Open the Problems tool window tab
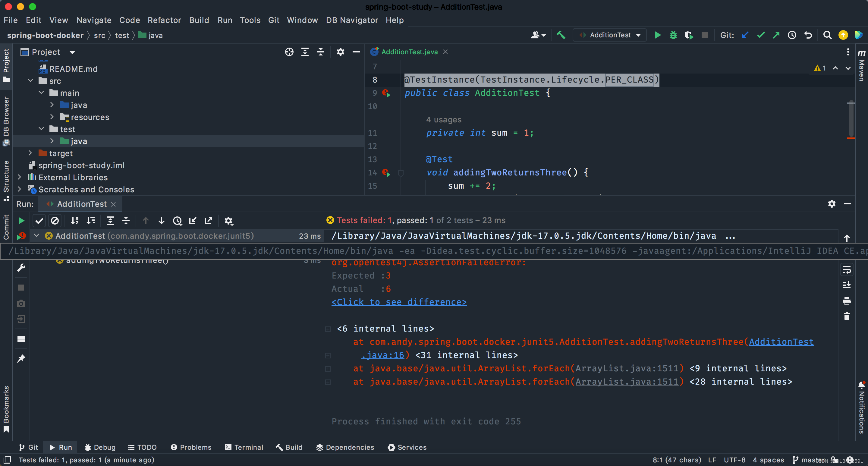The width and height of the screenshot is (868, 466). [191, 447]
